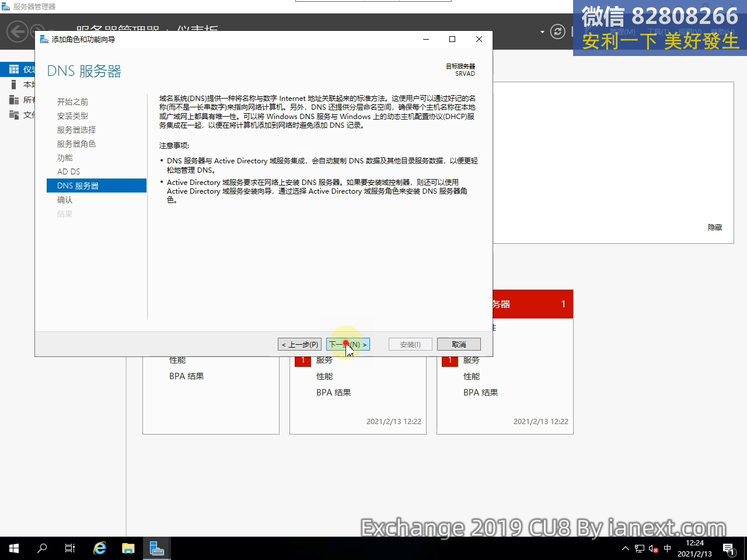Viewport: 747px width, 560px height.
Task: Click 隐藏 link in Server Manager panel
Action: pyautogui.click(x=715, y=228)
